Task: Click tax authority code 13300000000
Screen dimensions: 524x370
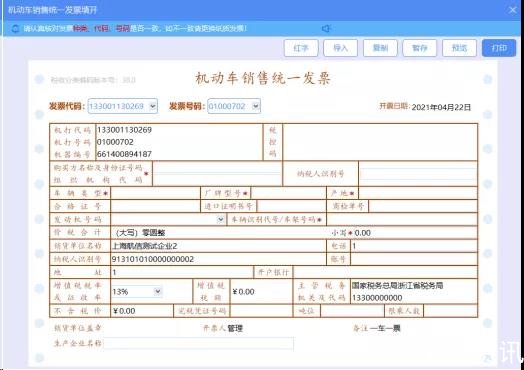Action: pyautogui.click(x=377, y=298)
